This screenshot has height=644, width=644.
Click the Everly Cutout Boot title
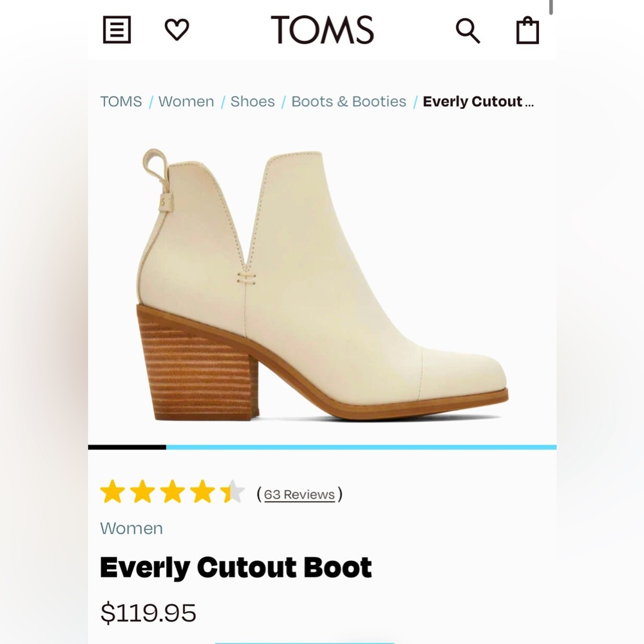(236, 567)
